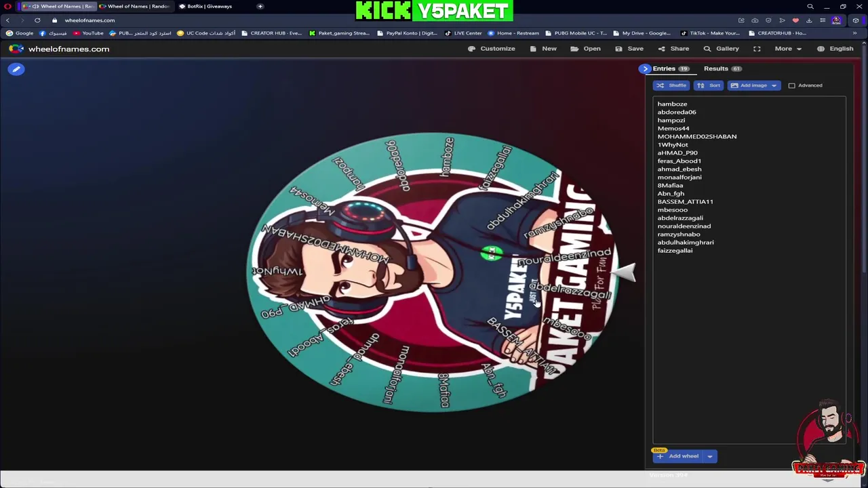
Task: Reload the current page
Action: [x=37, y=20]
